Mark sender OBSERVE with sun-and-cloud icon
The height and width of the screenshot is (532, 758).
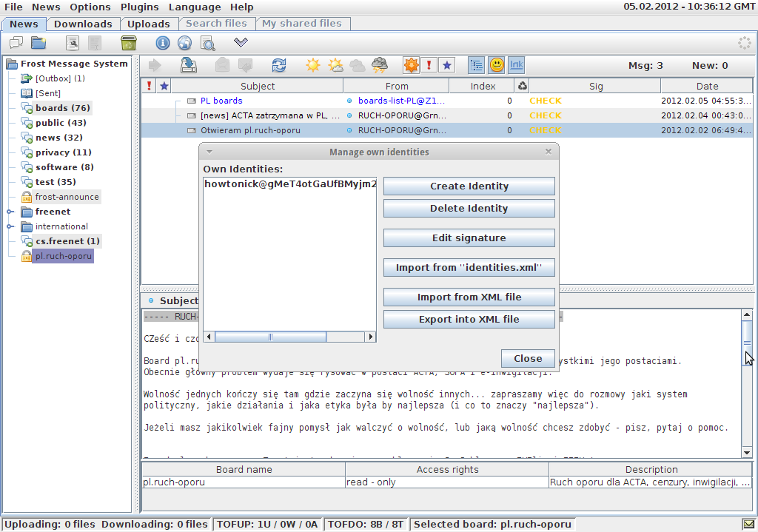(x=335, y=65)
